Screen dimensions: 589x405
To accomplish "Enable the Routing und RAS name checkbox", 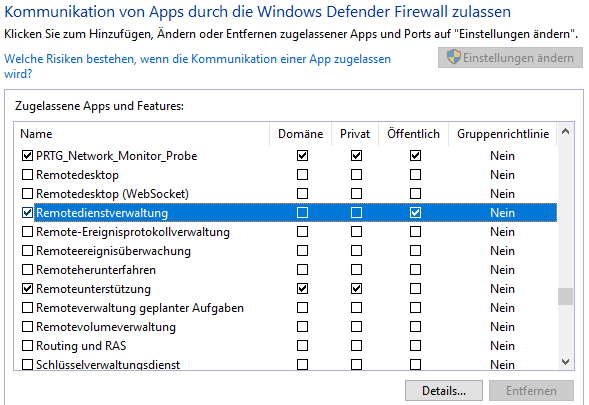I will 27,346.
